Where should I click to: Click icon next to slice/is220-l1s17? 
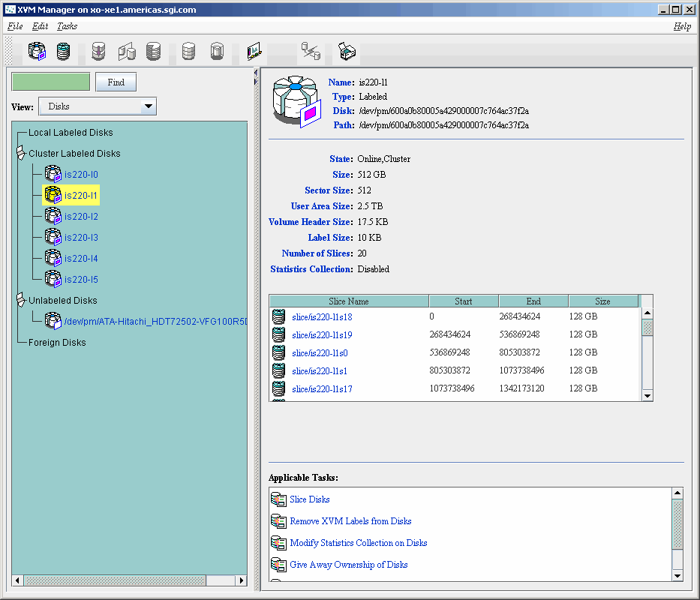click(278, 388)
